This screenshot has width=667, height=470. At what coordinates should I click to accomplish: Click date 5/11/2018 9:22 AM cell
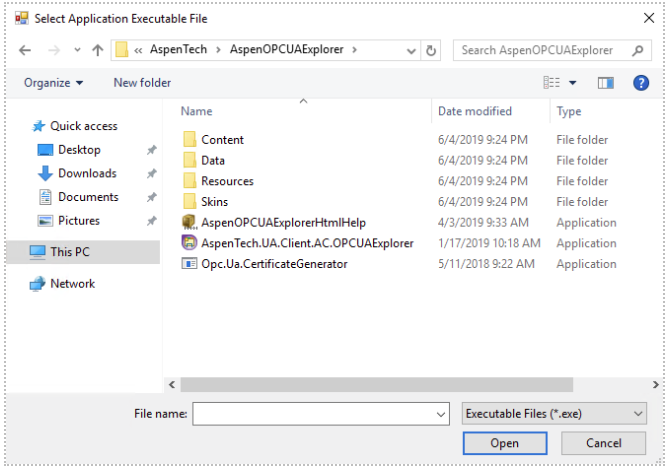click(x=486, y=264)
